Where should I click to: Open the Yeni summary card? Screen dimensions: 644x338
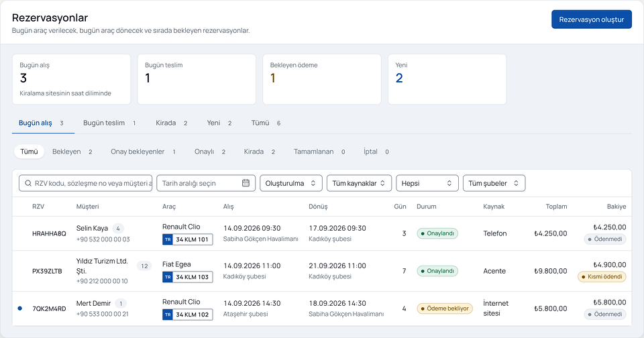(447, 79)
